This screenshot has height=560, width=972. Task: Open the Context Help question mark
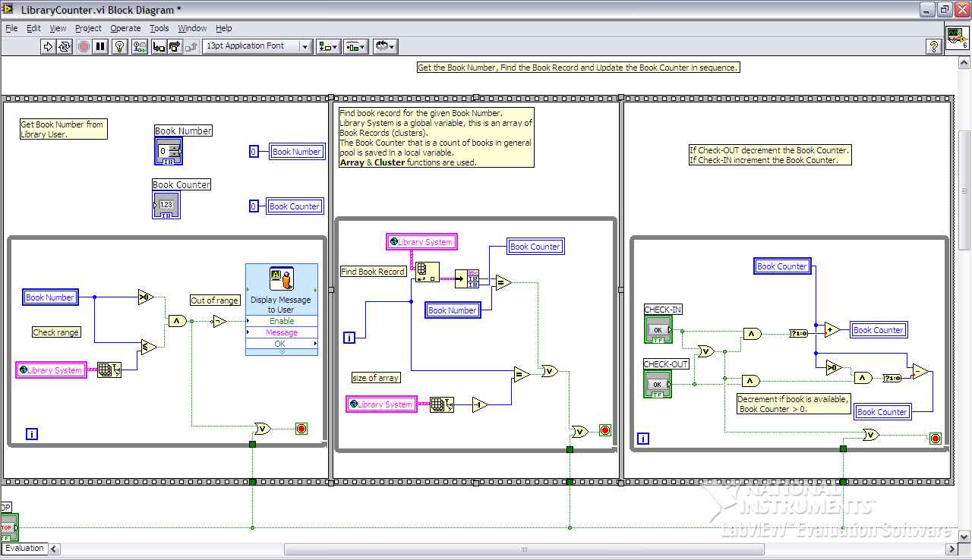934,46
